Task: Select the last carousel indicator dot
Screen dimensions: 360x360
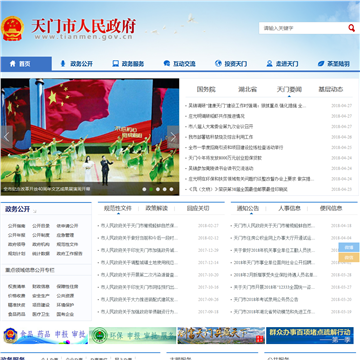Action: click(x=171, y=189)
